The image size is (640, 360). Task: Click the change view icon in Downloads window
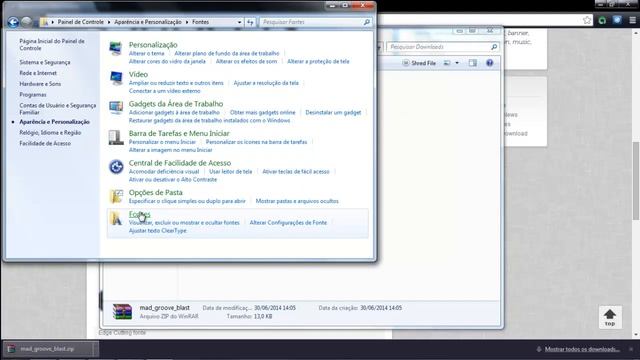(x=447, y=63)
